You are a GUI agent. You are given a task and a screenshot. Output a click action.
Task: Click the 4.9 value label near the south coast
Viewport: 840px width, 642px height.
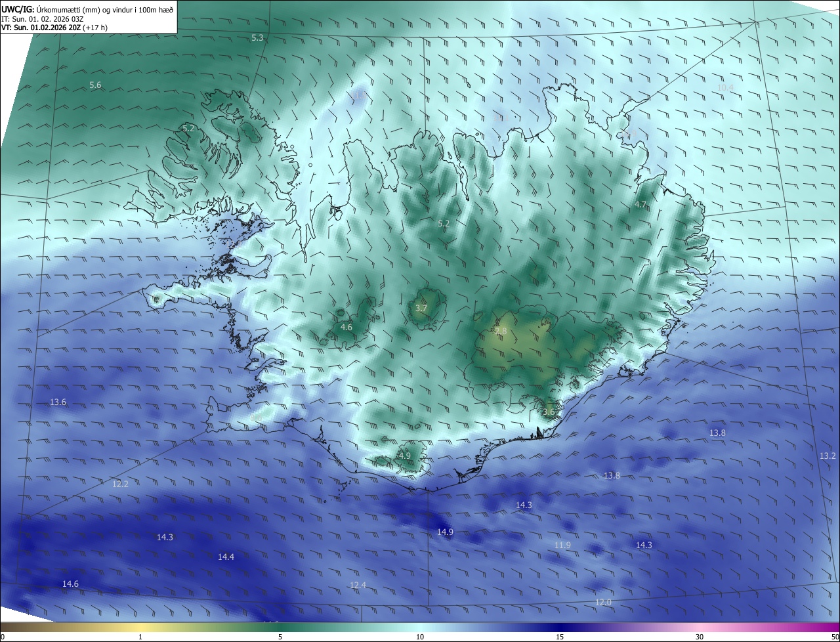click(404, 456)
